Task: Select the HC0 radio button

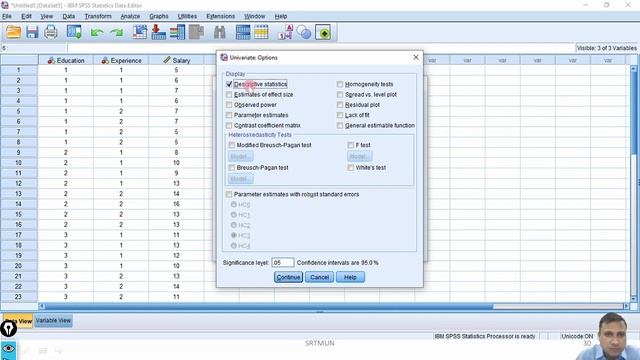Action: coord(234,204)
